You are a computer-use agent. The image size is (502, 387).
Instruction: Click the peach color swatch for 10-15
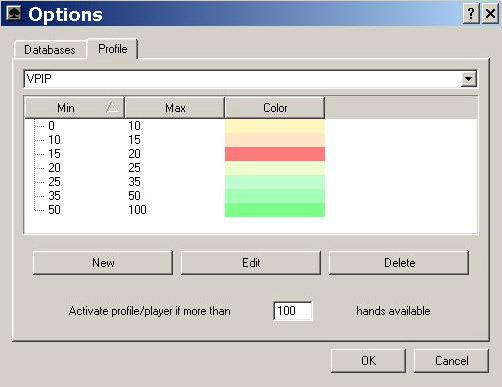[275, 140]
